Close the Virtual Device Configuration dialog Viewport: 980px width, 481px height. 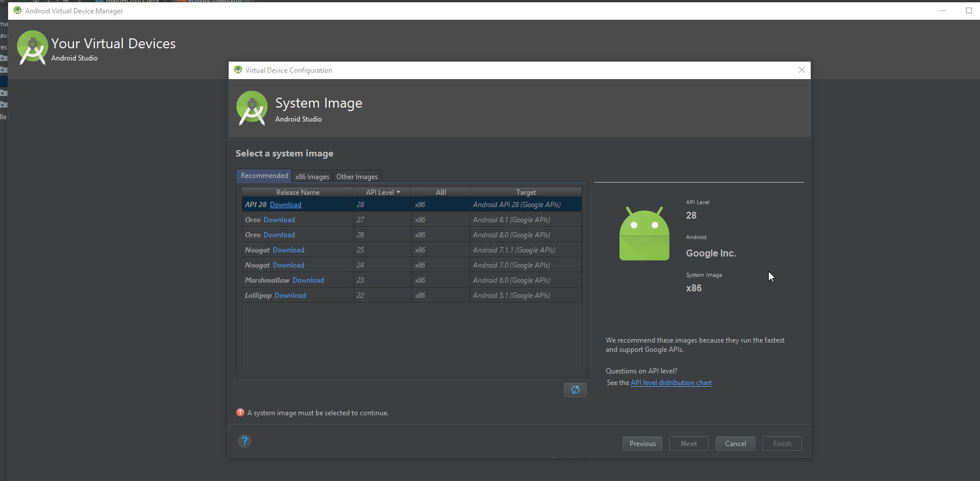point(802,70)
